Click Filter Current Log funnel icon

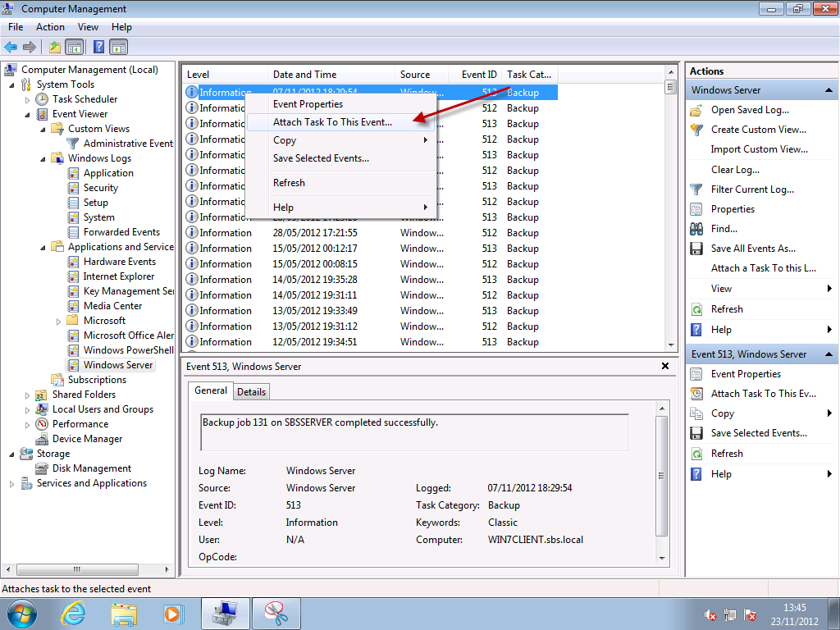pos(696,189)
